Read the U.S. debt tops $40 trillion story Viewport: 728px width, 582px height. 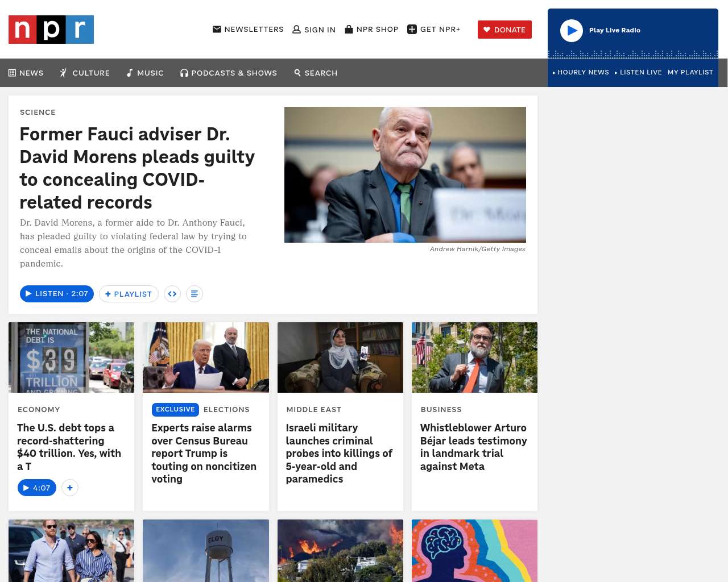point(69,447)
